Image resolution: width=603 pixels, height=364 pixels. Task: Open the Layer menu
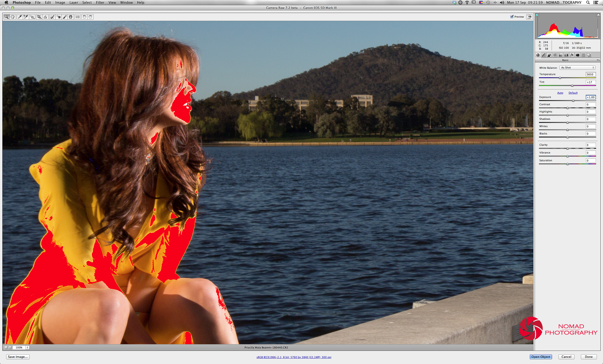pyautogui.click(x=73, y=2)
